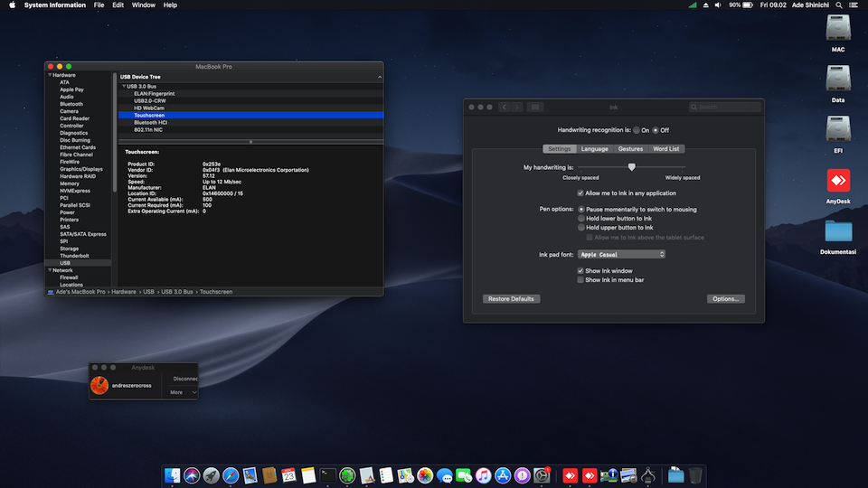Screen dimensions: 868x488
Task: Click the System Information sidebar scrollbar
Action: tap(115, 133)
